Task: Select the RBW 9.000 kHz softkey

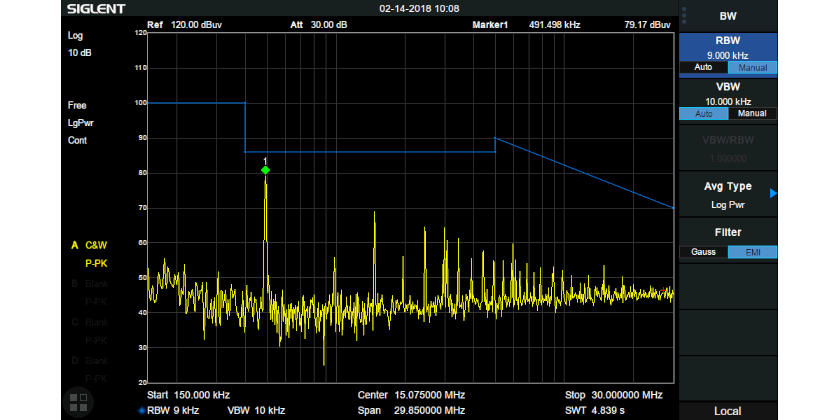Action: click(x=727, y=48)
